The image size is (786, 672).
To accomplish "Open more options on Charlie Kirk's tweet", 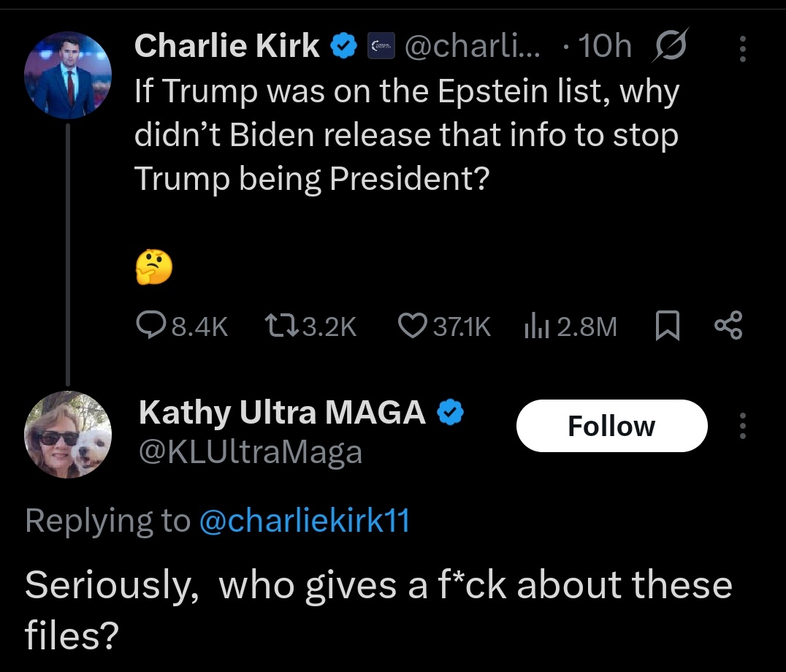I will 743,49.
